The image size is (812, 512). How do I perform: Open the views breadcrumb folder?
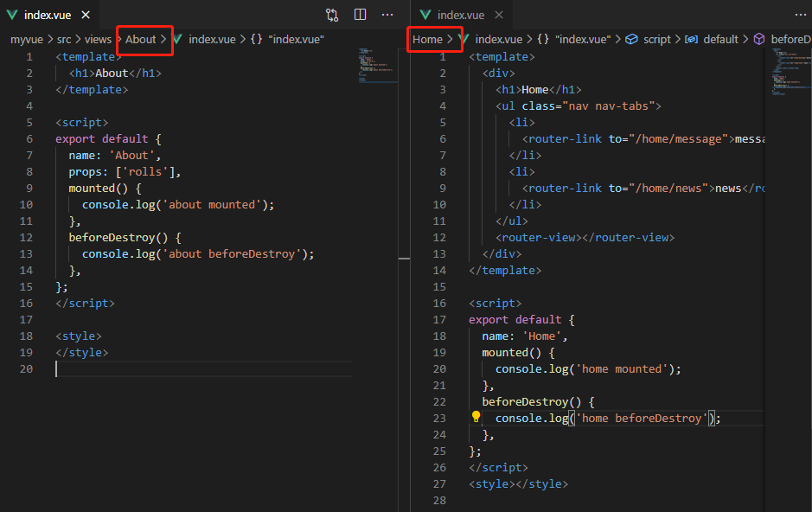tap(98, 39)
